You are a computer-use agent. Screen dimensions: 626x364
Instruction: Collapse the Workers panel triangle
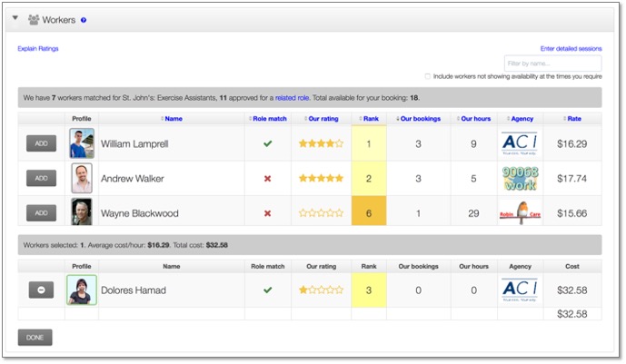[15, 18]
